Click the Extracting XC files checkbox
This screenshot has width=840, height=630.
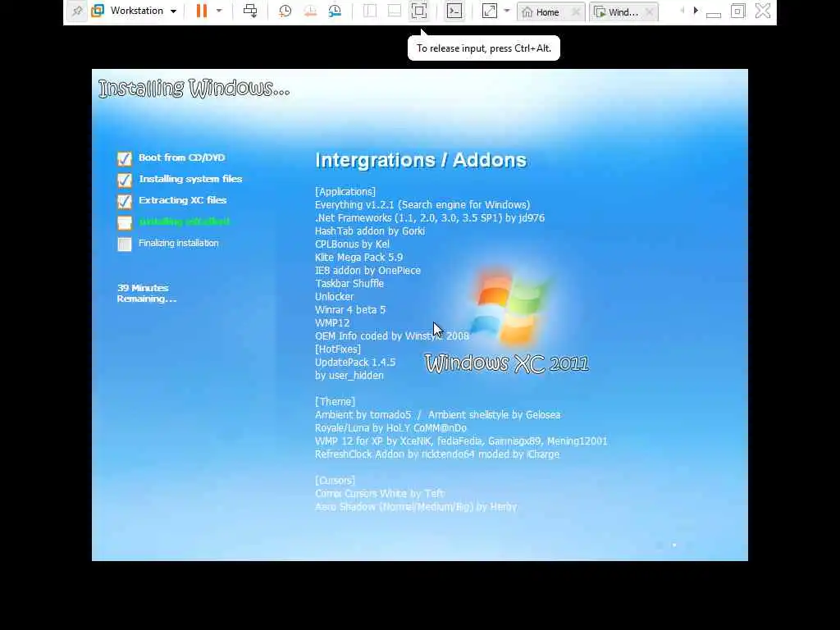tap(125, 202)
